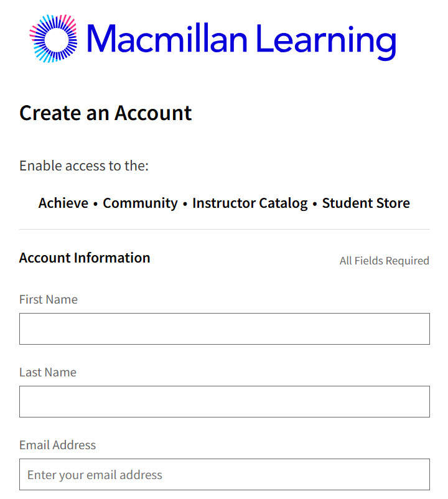Viewport: 448px width, 499px height.
Task: Click the bullet between Community and Instructor Catalog
Action: coord(185,204)
